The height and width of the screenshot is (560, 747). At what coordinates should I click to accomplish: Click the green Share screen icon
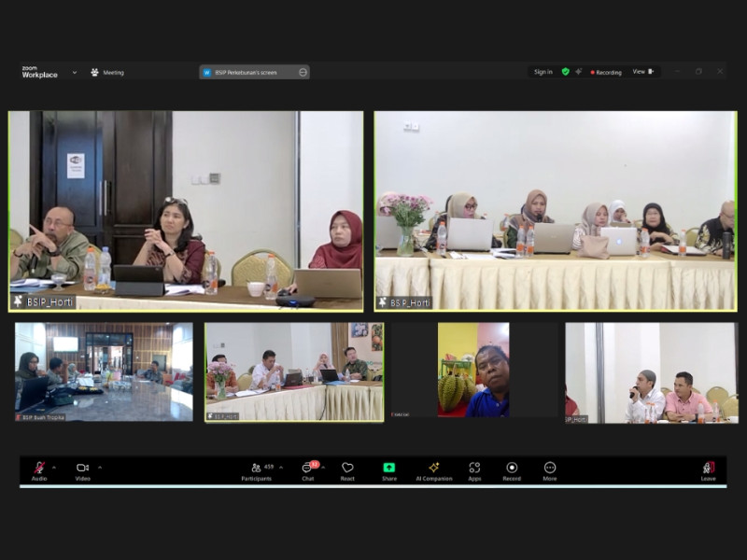coord(389,468)
